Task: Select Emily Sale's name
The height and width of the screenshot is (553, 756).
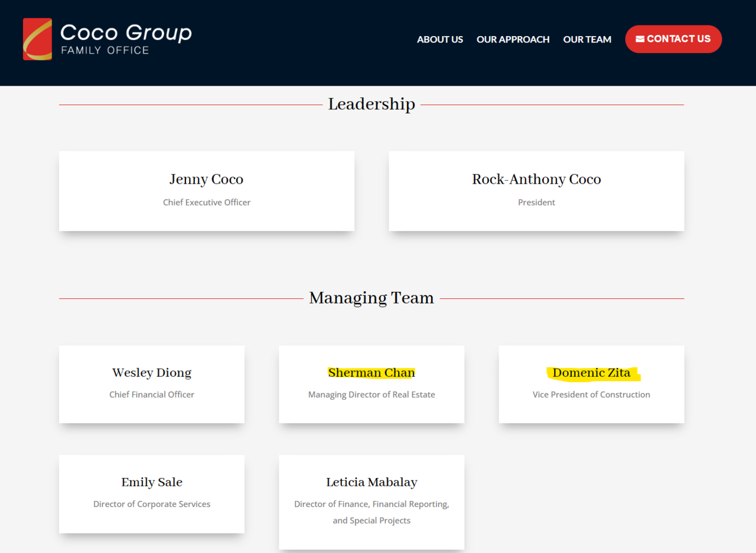Action: coord(152,482)
